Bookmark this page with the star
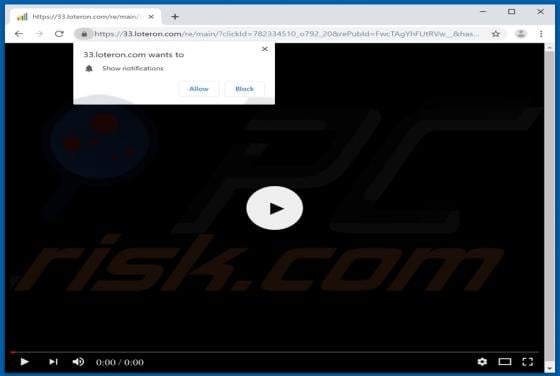The image size is (560, 376). pos(496,34)
